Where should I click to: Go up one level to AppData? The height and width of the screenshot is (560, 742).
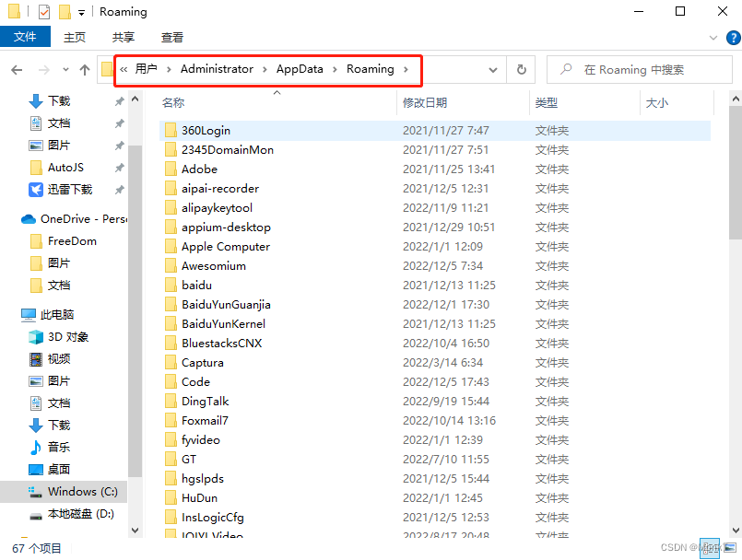(x=84, y=69)
